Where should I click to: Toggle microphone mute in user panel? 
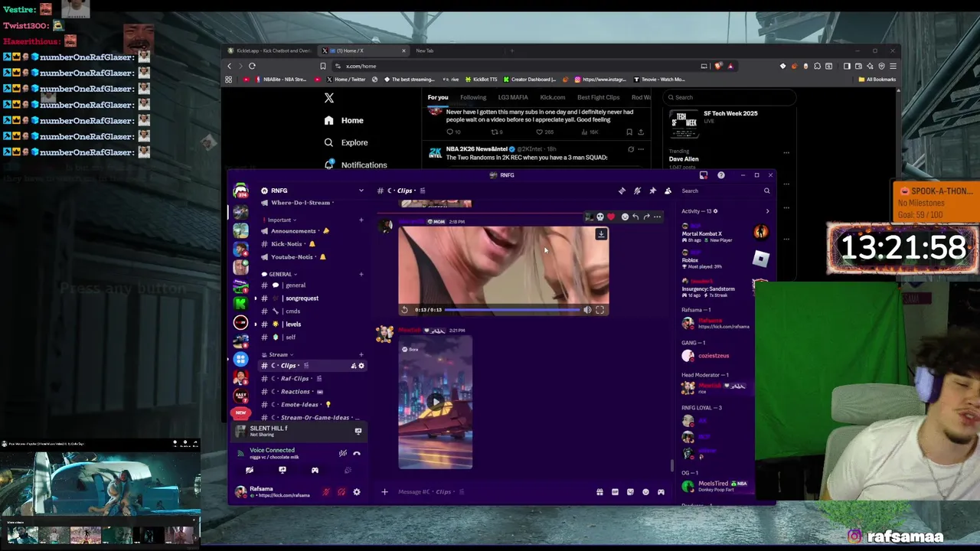pyautogui.click(x=326, y=492)
